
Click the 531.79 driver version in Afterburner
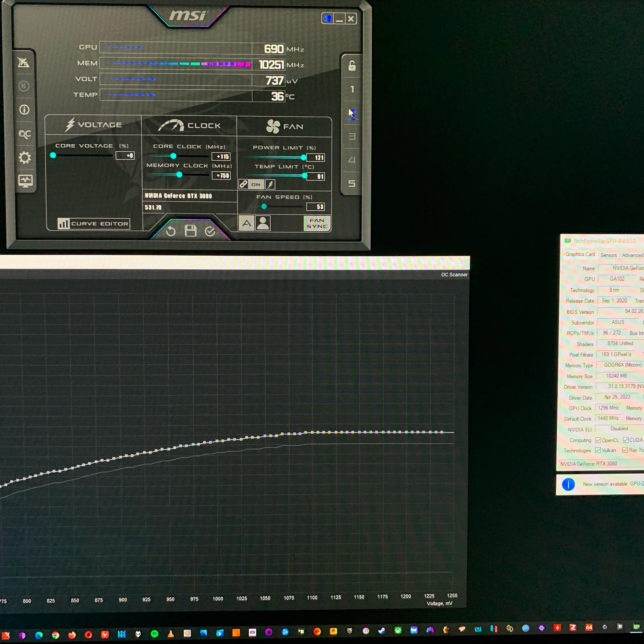[153, 207]
